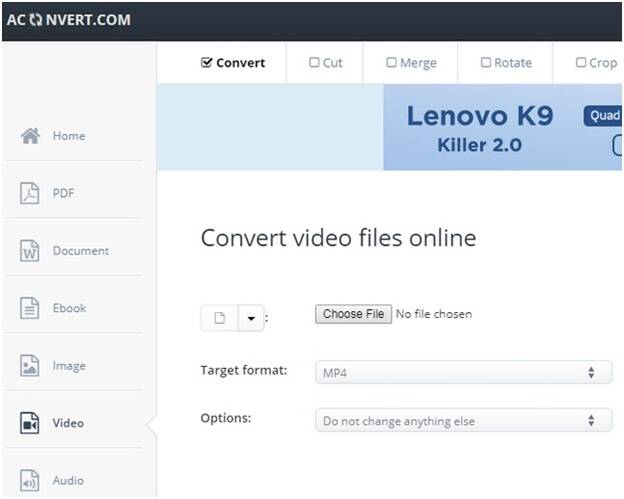Select the Video camera icon
The width and height of the screenshot is (624, 499).
[x=29, y=423]
